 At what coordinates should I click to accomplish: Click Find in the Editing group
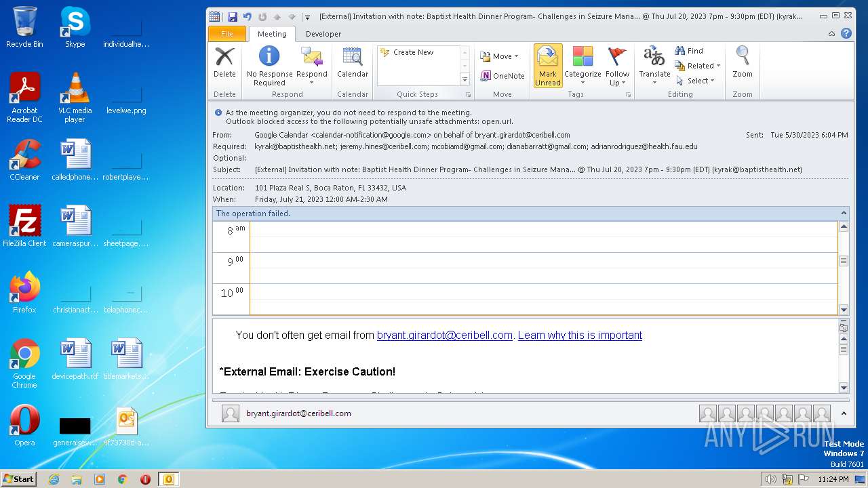point(689,51)
